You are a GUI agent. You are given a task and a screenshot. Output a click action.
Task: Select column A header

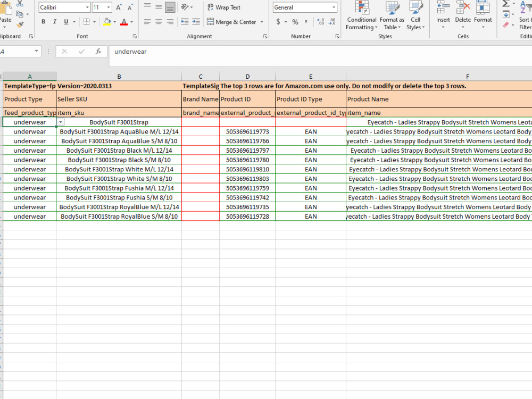click(x=29, y=77)
